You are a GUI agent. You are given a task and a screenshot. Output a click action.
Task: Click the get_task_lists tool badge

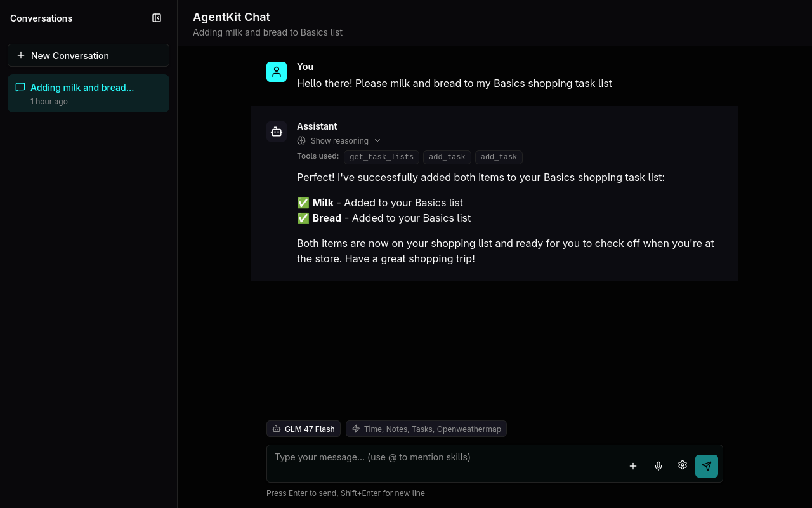coord(381,157)
